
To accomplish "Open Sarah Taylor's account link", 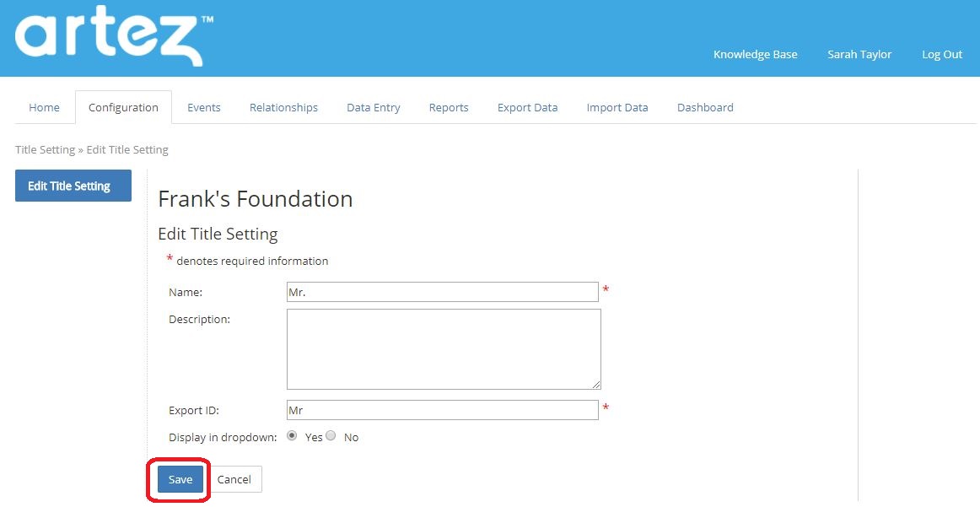I will 859,54.
